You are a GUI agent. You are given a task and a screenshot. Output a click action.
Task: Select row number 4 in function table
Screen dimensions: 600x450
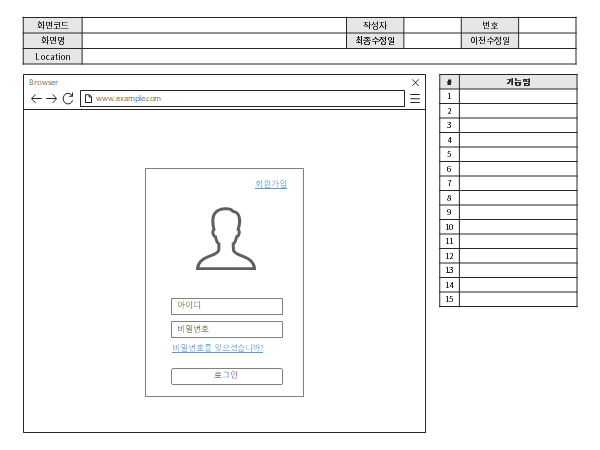click(x=508, y=140)
